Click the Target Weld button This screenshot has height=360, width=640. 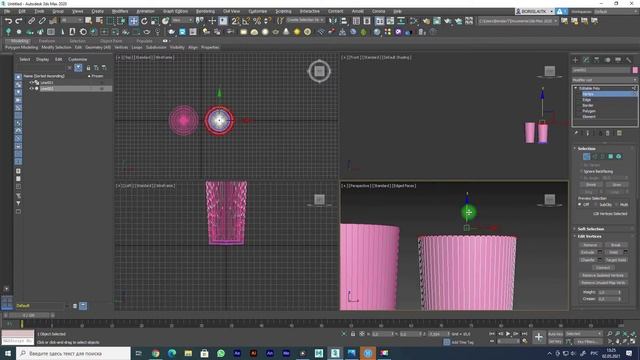tap(616, 260)
